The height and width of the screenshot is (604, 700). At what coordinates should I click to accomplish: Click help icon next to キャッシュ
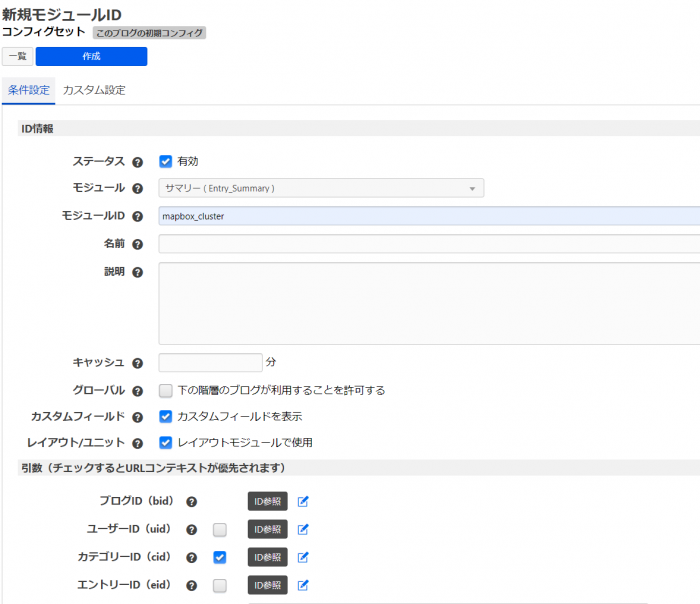pos(138,363)
